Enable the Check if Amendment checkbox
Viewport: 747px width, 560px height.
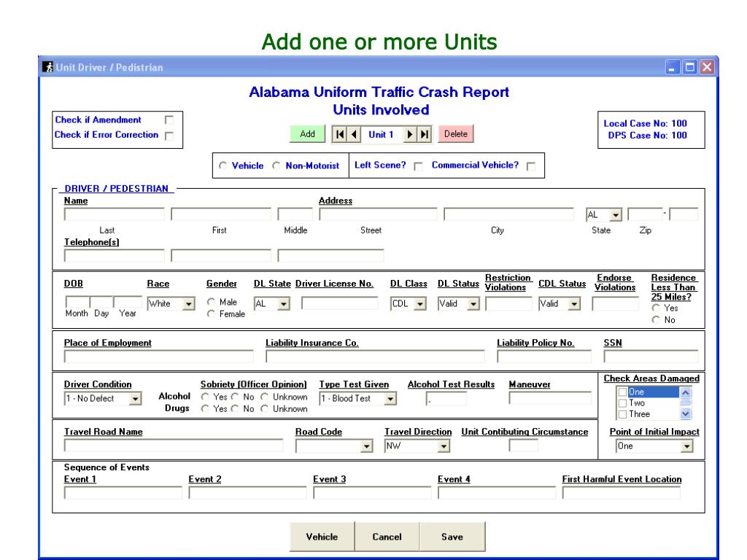pos(169,120)
